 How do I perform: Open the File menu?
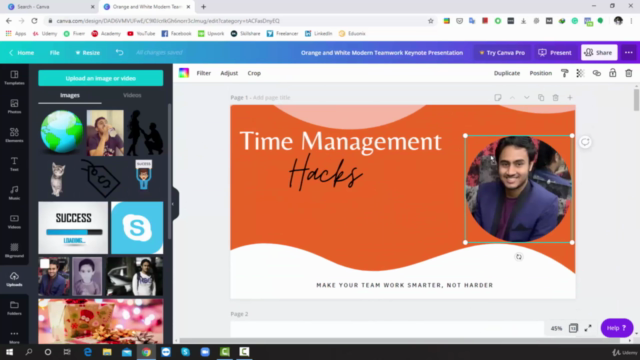[x=55, y=53]
